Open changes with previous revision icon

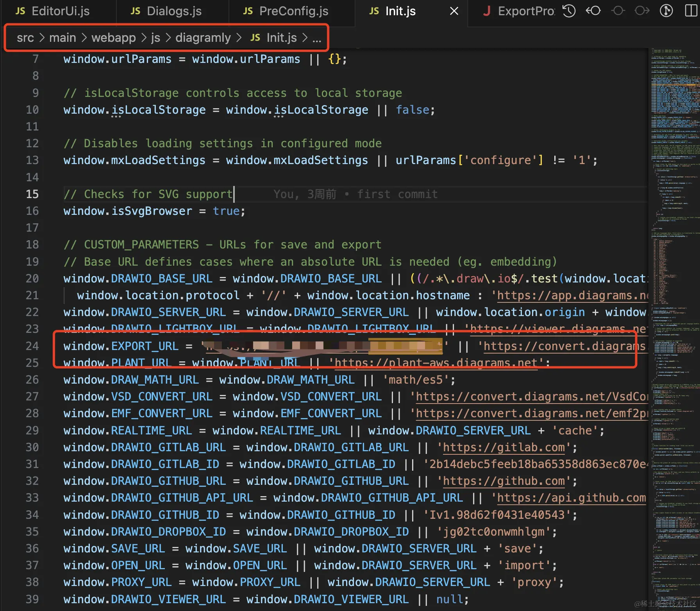pos(593,11)
